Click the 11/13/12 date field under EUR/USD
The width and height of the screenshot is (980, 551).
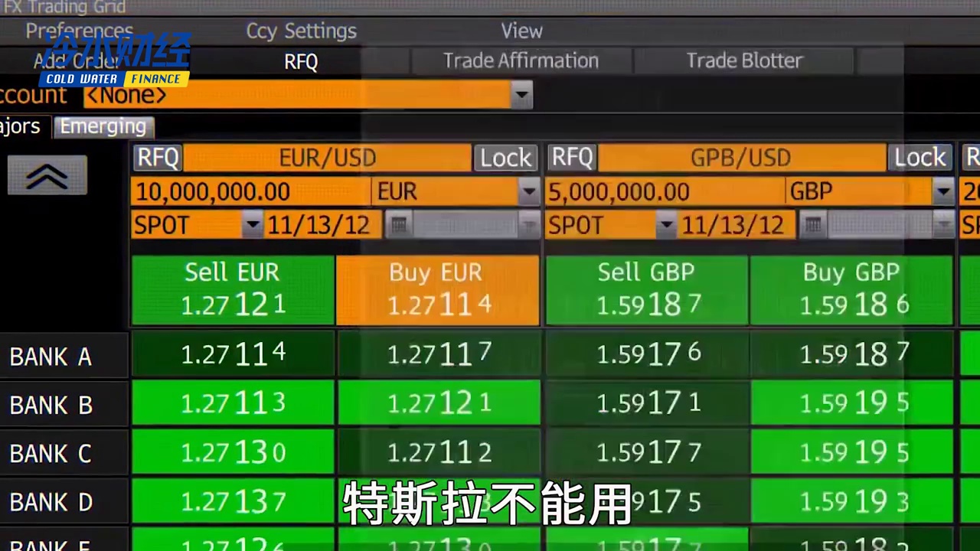click(x=323, y=225)
